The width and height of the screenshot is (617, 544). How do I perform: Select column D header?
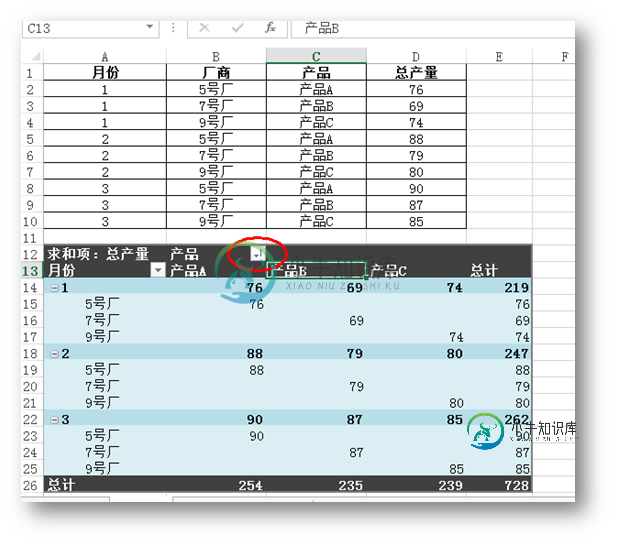(x=416, y=56)
